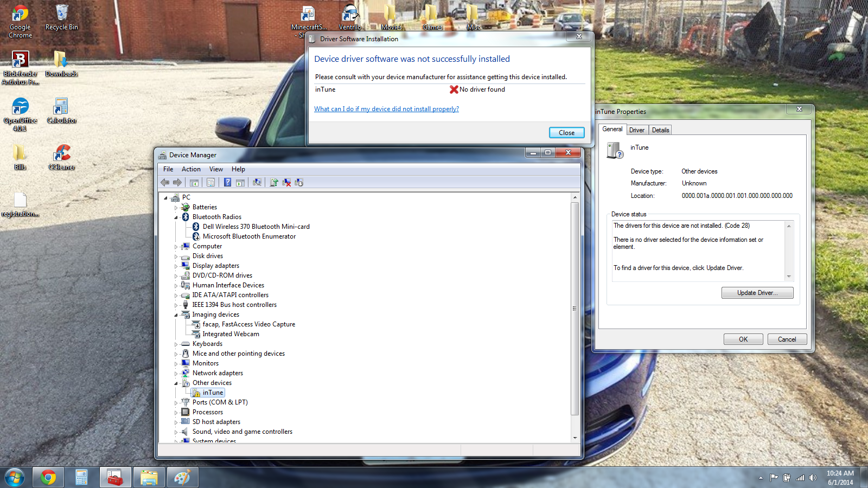868x488 pixels.
Task: Click Chrome icon in the taskbar
Action: coord(48,477)
